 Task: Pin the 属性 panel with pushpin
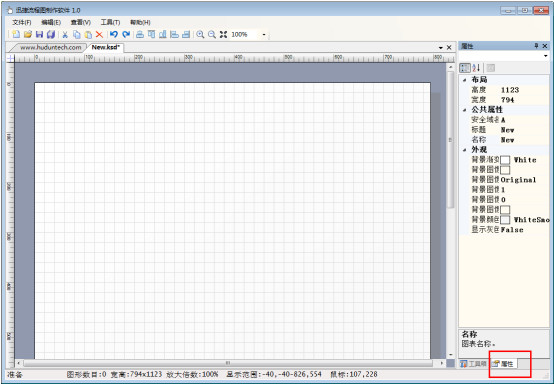pyautogui.click(x=536, y=46)
